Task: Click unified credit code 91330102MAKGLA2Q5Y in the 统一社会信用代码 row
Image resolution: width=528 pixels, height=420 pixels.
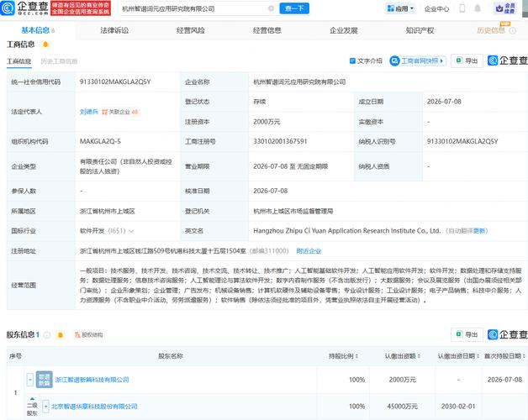Action: pos(115,81)
